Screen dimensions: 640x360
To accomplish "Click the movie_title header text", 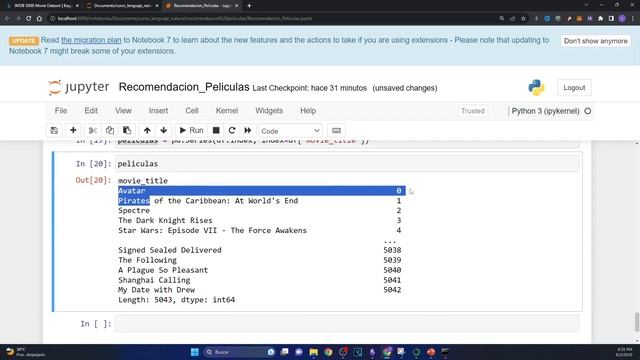I will (x=143, y=181).
